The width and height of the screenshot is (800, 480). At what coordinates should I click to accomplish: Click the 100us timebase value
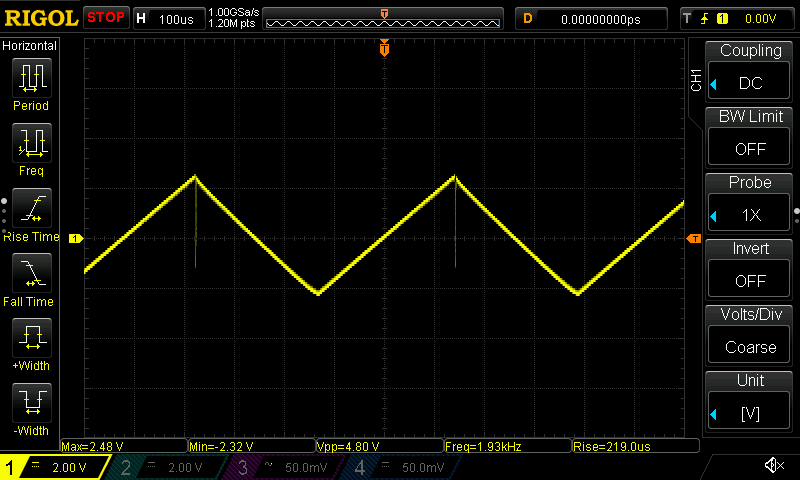(176, 19)
